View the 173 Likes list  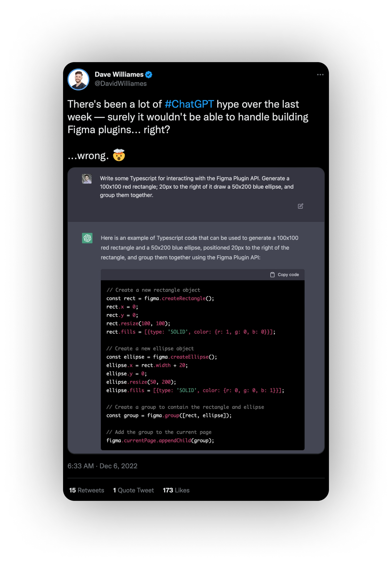coord(176,490)
